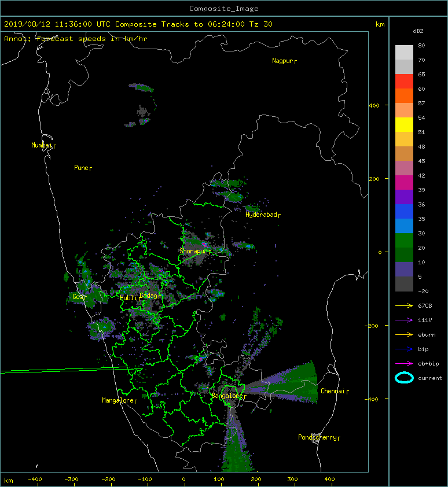This screenshot has width=448, height=487.
Task: Click the '-300' tick on horizontal axis
Action: (x=71, y=479)
